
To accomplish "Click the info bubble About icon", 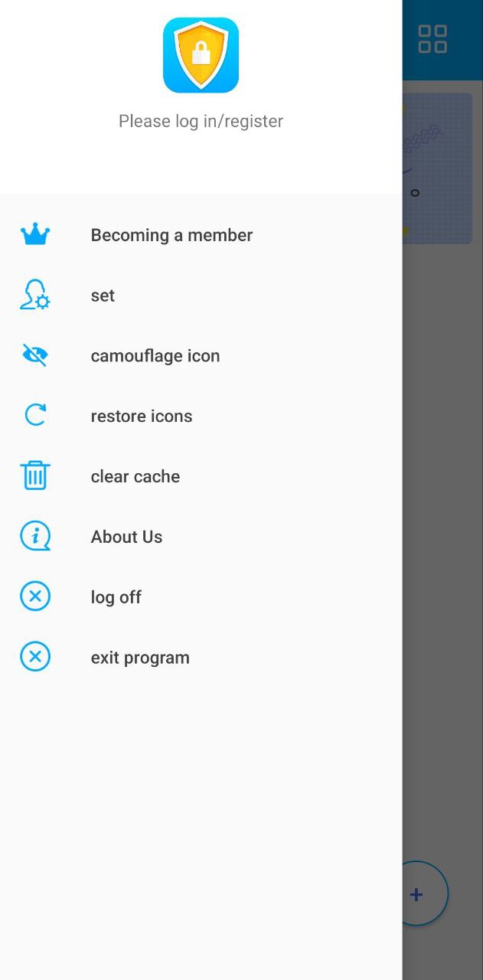I will (35, 536).
